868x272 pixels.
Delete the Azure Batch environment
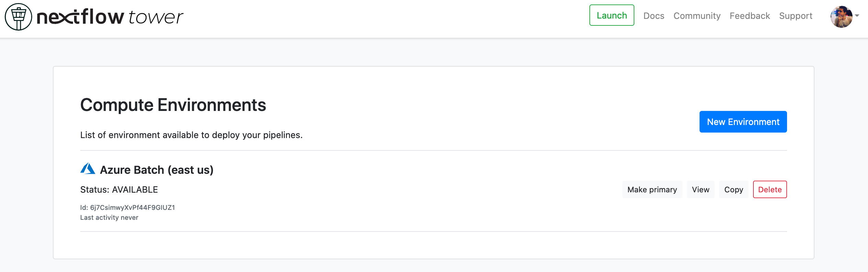click(770, 190)
